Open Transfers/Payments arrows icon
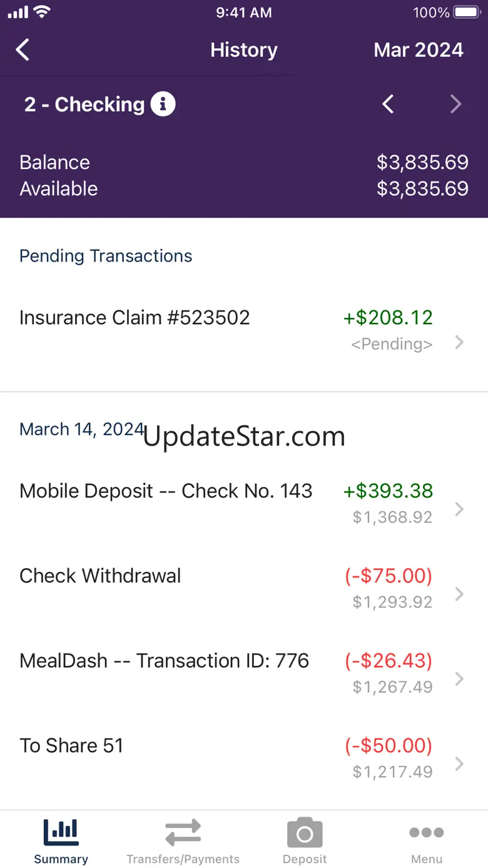 tap(183, 832)
